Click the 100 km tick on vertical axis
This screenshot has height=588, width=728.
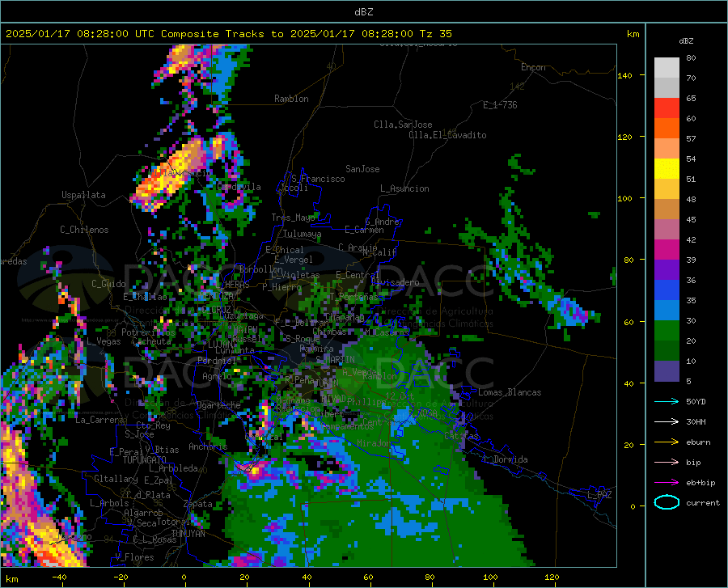click(625, 198)
